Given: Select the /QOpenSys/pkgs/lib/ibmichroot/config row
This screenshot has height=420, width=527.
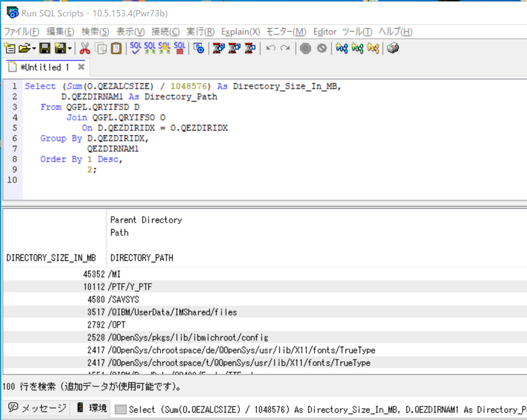Looking at the screenshot, I should 265,338.
